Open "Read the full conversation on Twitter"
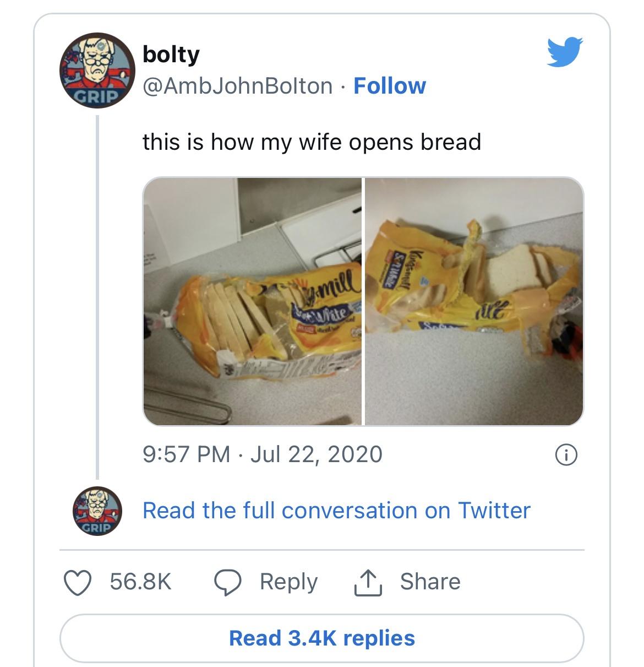This screenshot has height=667, width=644. (x=336, y=511)
